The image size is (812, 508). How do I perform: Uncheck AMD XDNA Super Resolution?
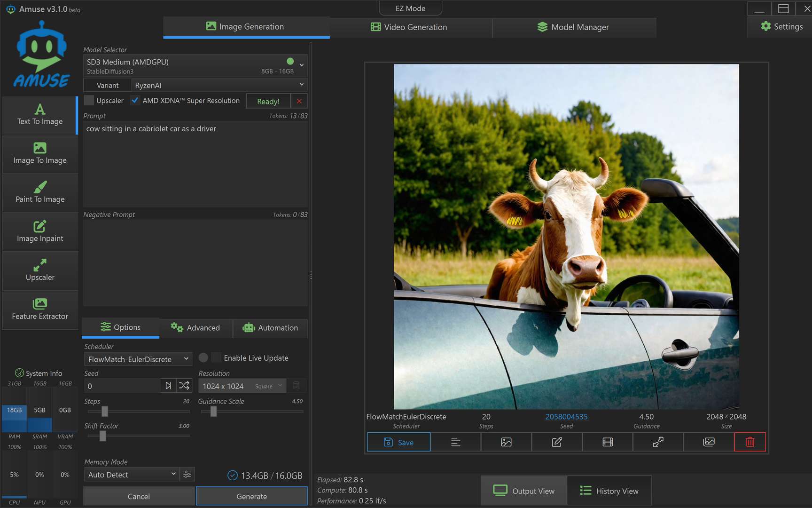point(135,101)
